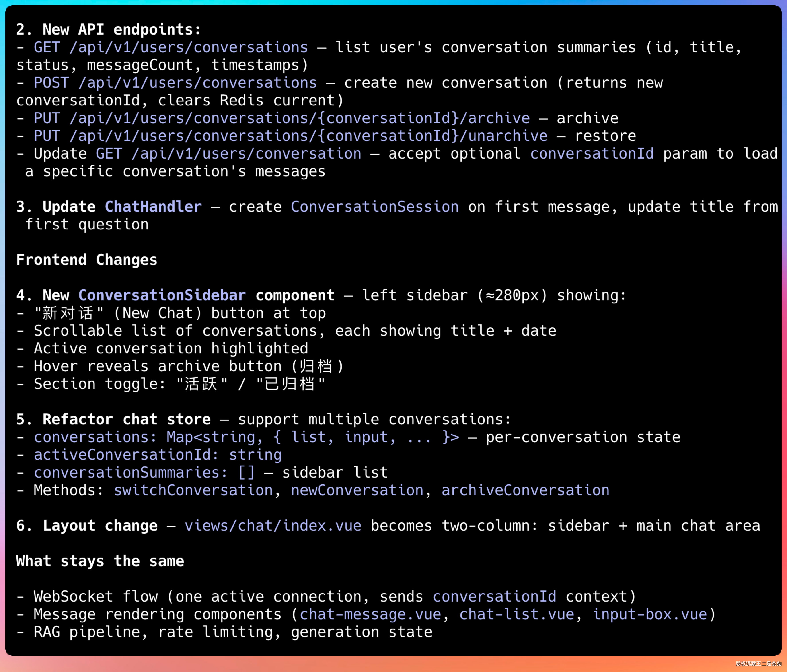Click the PUT endpoint path ending in /archive
This screenshot has height=672, width=787.
281,118
